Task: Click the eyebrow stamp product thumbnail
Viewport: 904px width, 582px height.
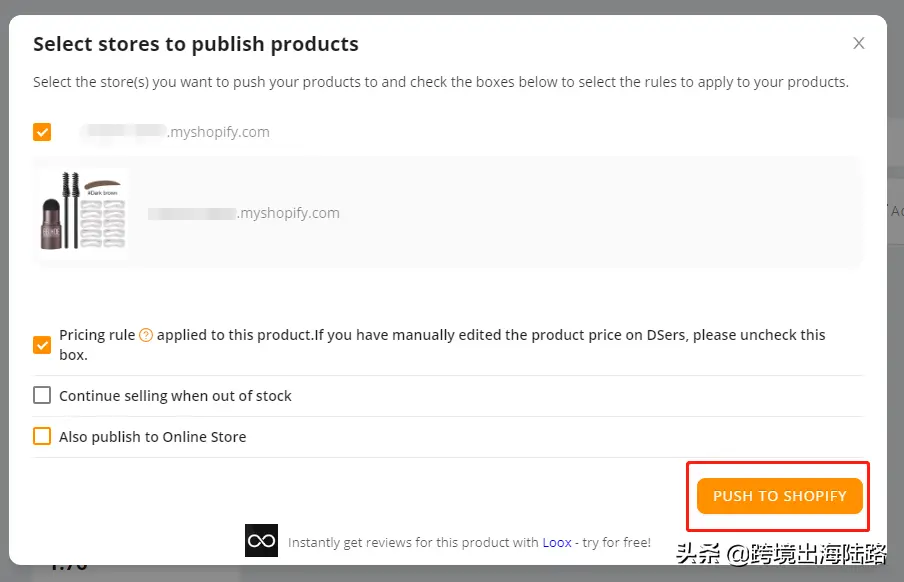Action: point(82,213)
